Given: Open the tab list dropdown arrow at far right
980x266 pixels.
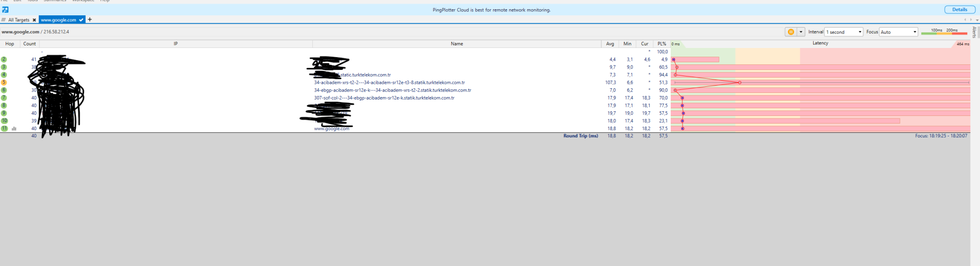Looking at the screenshot, I should (977, 20).
